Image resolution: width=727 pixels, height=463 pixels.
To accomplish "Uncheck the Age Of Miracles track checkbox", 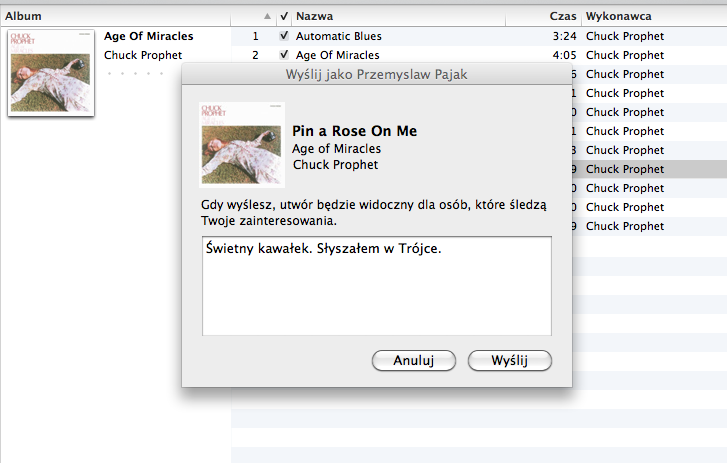I will coord(284,55).
